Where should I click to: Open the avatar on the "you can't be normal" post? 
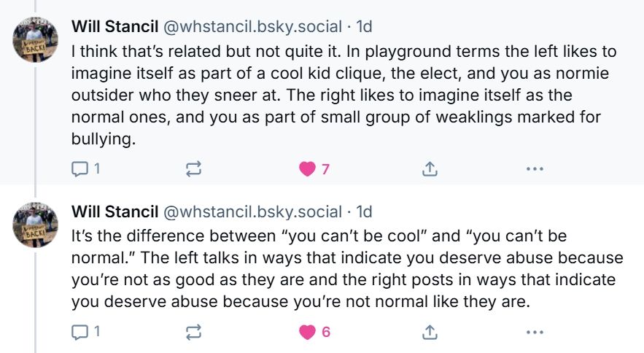36,225
